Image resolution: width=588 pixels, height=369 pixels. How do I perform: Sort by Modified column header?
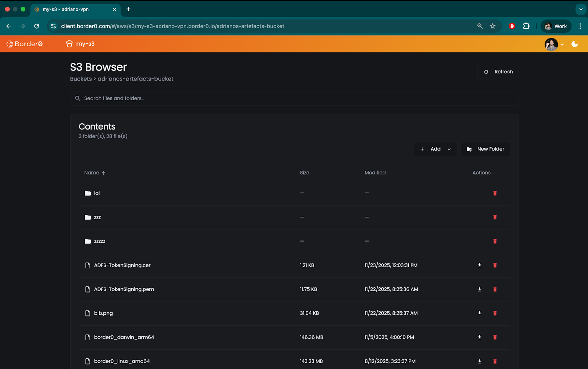pos(375,173)
